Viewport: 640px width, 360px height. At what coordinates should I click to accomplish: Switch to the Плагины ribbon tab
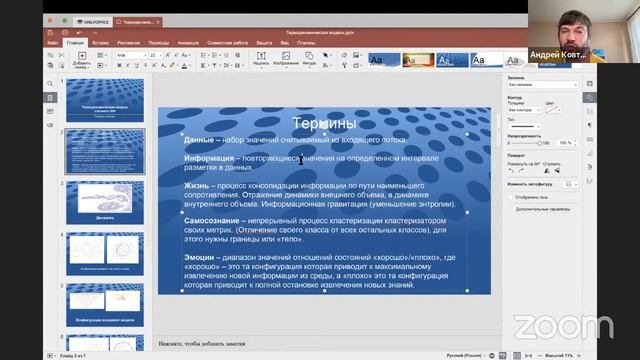coord(306,43)
